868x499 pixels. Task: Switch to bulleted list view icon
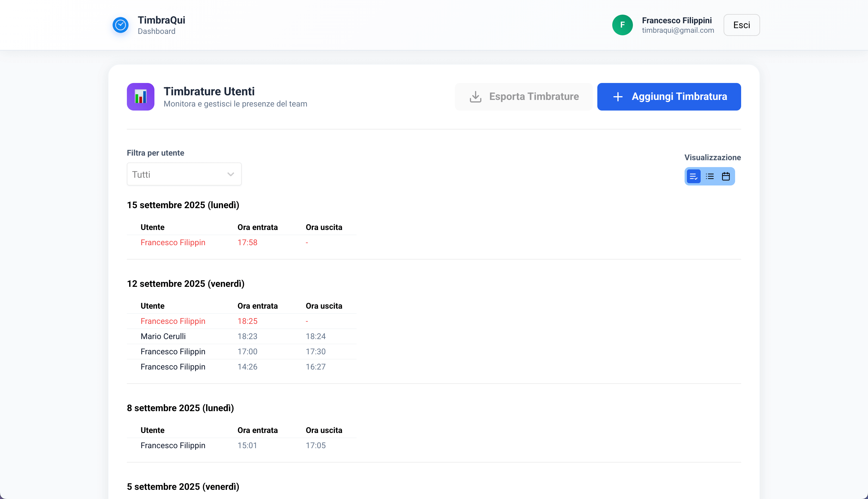[x=710, y=177]
